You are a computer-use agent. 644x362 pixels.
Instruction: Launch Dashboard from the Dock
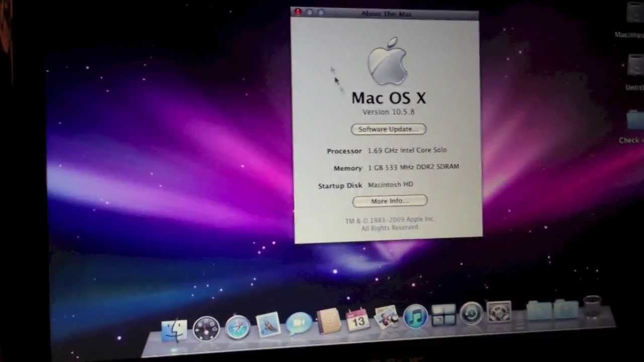click(x=206, y=329)
